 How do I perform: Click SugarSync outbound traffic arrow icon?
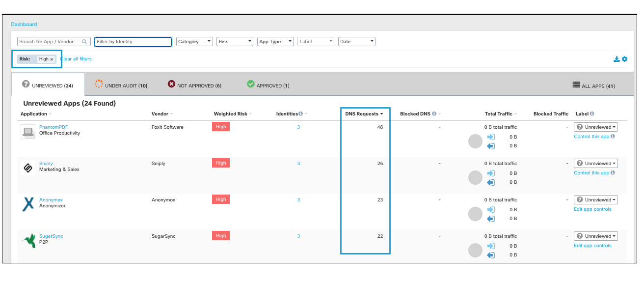[x=491, y=255]
